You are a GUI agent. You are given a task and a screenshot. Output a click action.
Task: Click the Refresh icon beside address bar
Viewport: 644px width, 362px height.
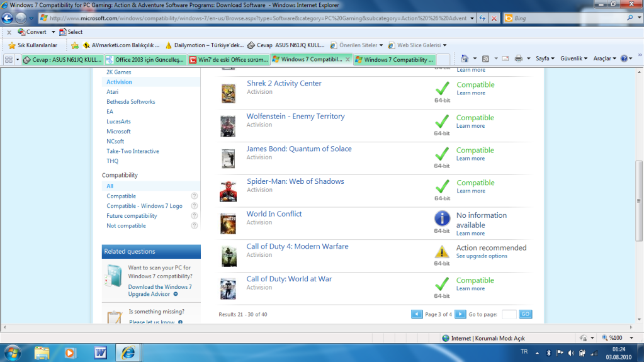click(482, 18)
